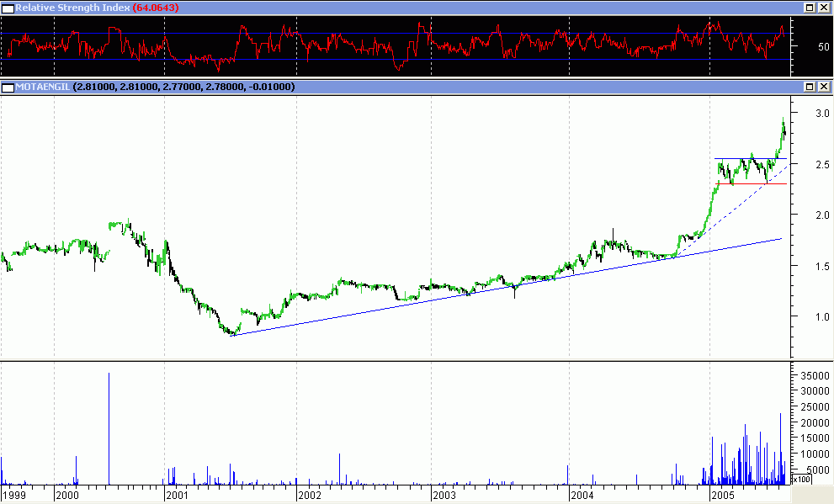Click the 2004 year label on date axis
Screen dimensions: 834x504
tap(582, 496)
